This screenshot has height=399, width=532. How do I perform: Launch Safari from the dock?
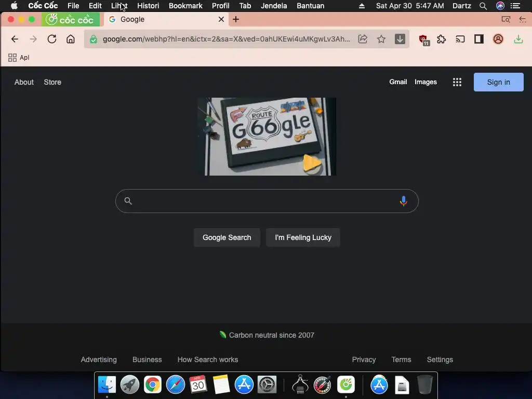176,385
